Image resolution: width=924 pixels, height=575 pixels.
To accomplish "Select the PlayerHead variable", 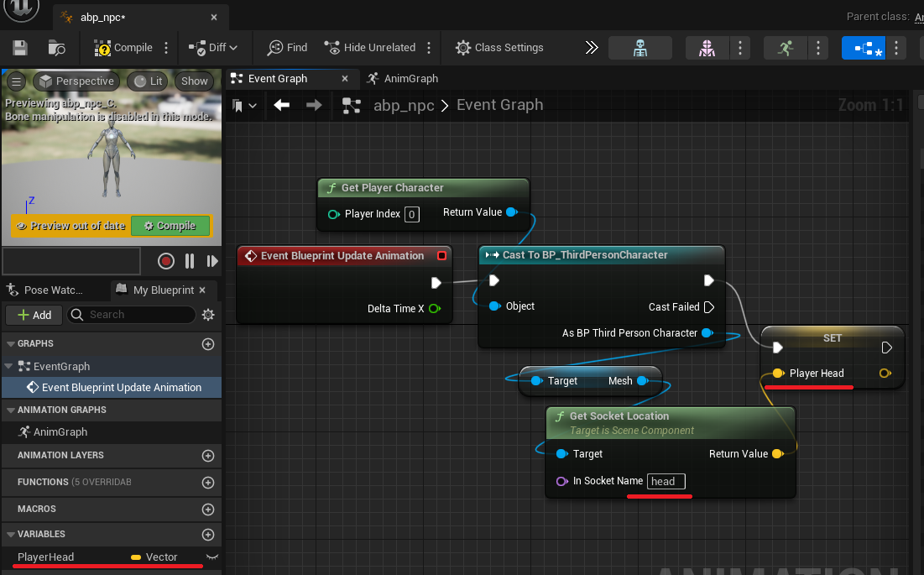I will pyautogui.click(x=46, y=557).
